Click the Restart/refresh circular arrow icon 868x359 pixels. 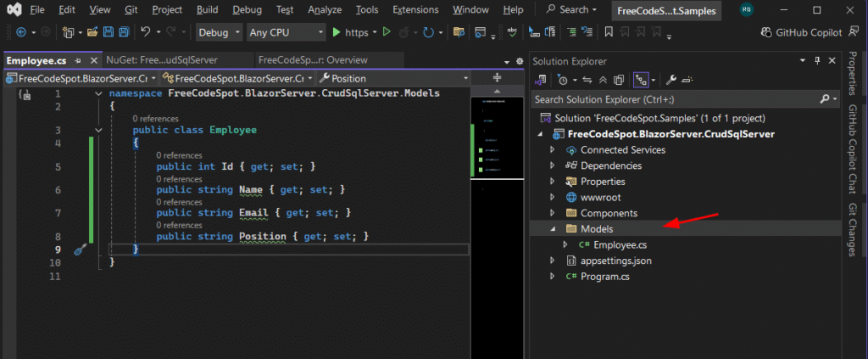point(428,33)
